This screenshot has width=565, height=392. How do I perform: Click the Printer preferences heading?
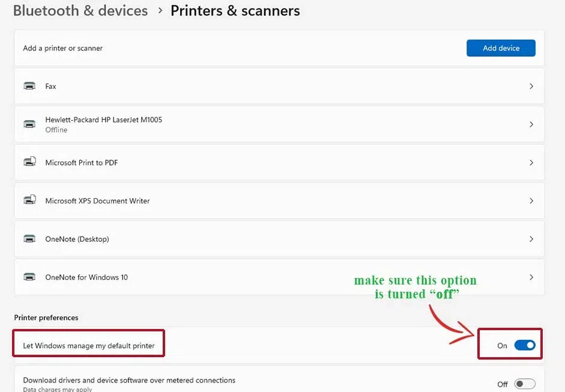coord(46,318)
